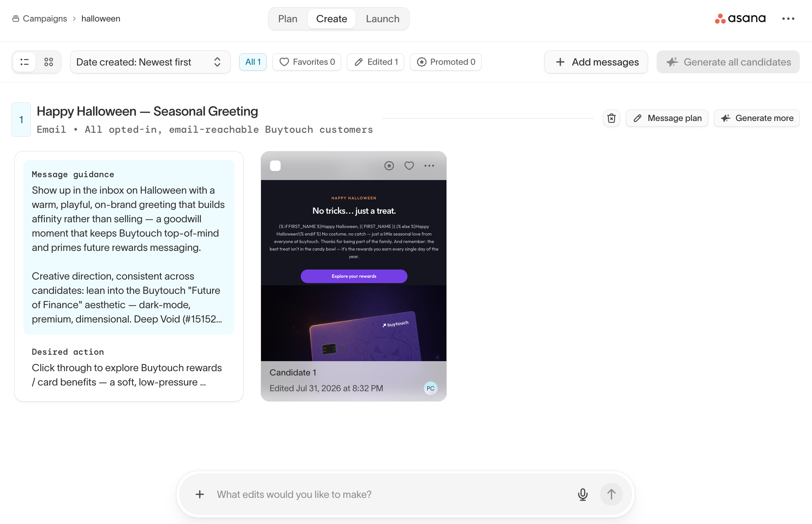Promote Candidate 1 with the badge icon
Image resolution: width=812 pixels, height=524 pixels.
389,166
